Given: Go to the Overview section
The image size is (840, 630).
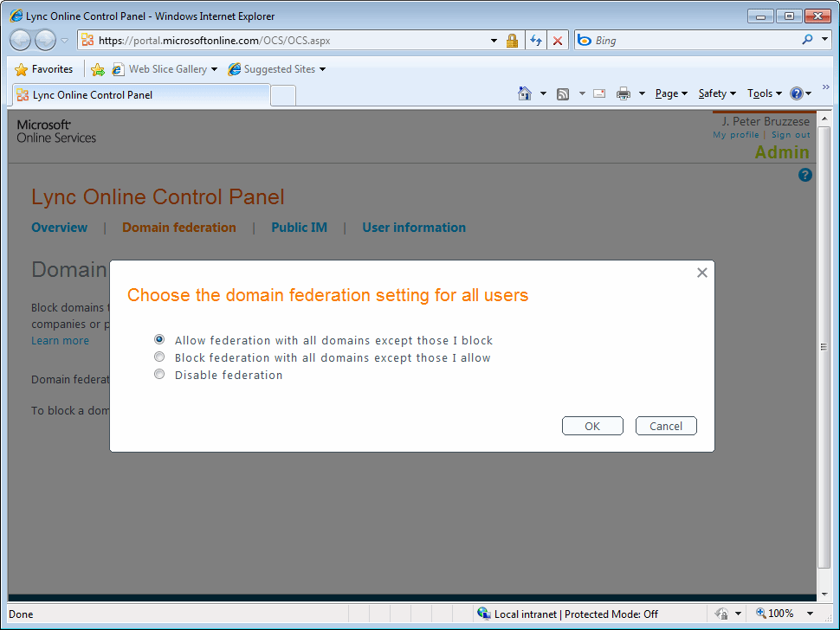Looking at the screenshot, I should [60, 228].
